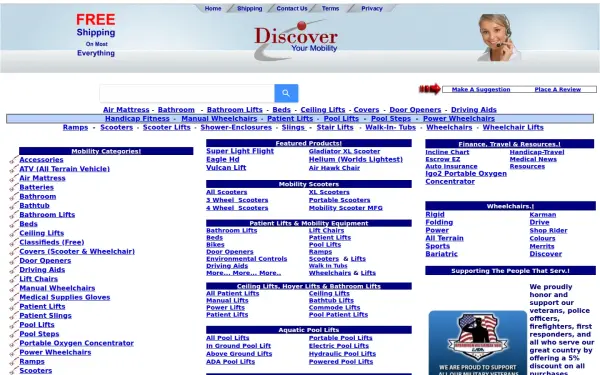Viewport: 600px width, 375px height.
Task: Open Helium (Worlds Lightest) link
Action: (x=356, y=159)
